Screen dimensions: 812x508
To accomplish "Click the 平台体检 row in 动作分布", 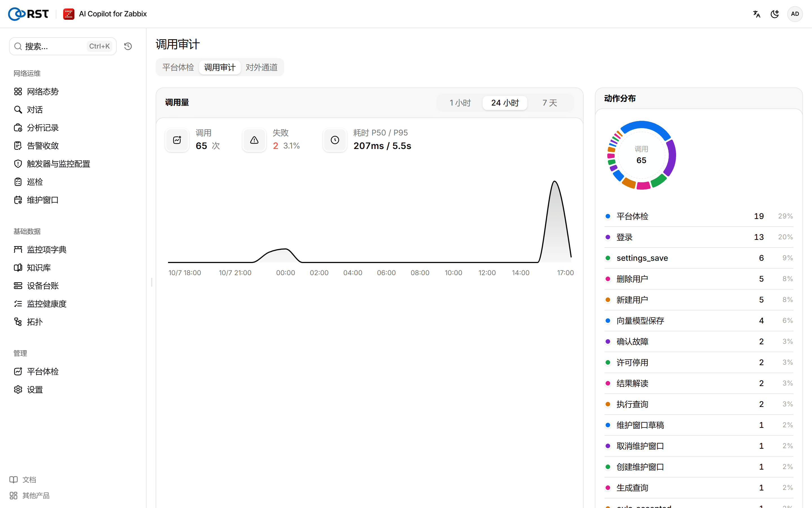I will [699, 216].
